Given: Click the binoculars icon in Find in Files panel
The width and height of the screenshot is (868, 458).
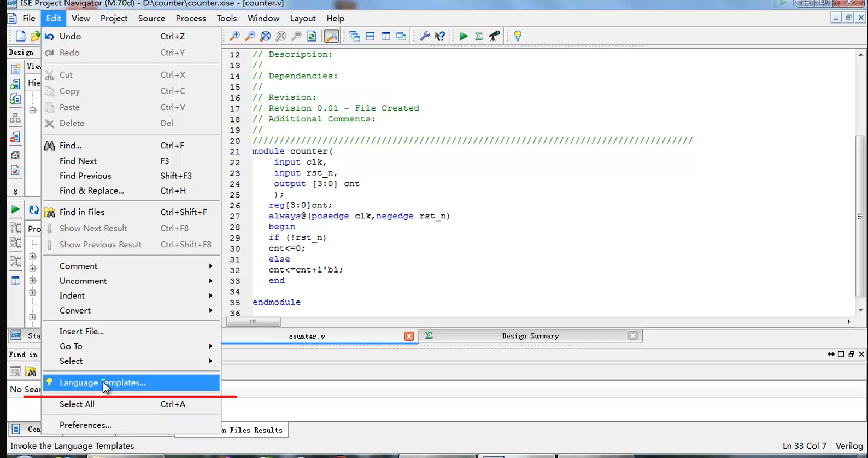Looking at the screenshot, I should tap(31, 372).
